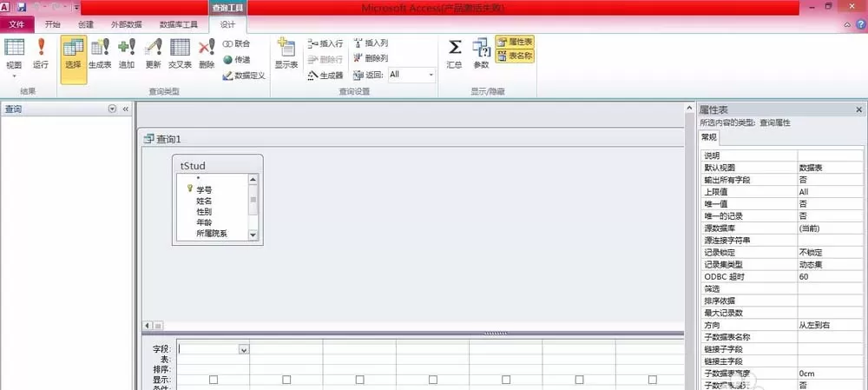Image resolution: width=868 pixels, height=390 pixels.
Task: Select the 交叉表 crosstab query
Action: tap(180, 54)
